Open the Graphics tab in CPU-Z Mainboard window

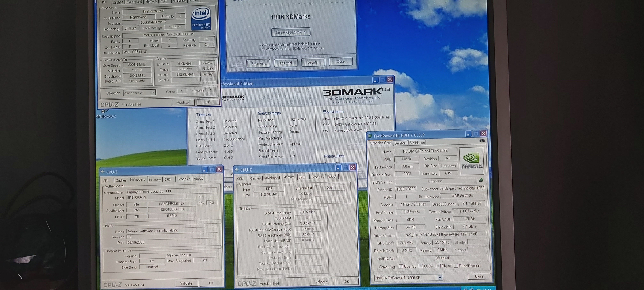click(x=184, y=179)
